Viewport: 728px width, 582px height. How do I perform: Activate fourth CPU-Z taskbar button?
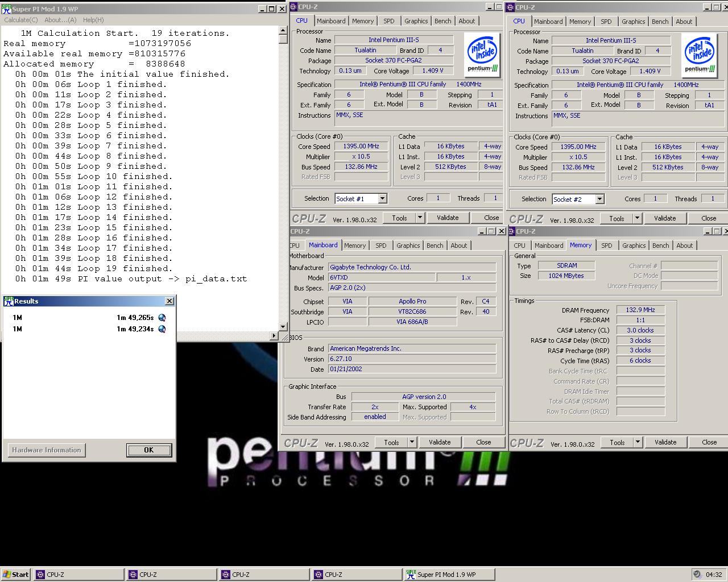357,575
